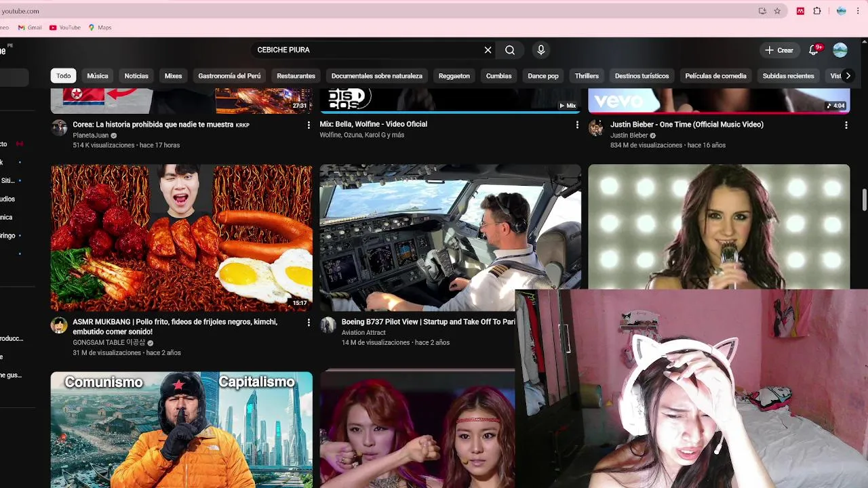Open the YouTube account avatar menu
Image resolution: width=868 pixels, height=488 pixels.
tap(840, 50)
